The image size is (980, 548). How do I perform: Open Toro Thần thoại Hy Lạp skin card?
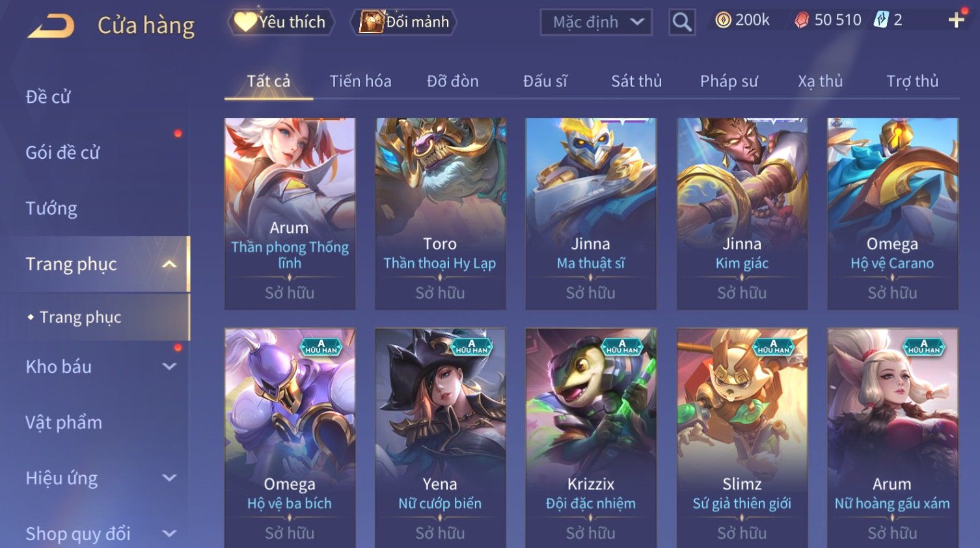[440, 213]
